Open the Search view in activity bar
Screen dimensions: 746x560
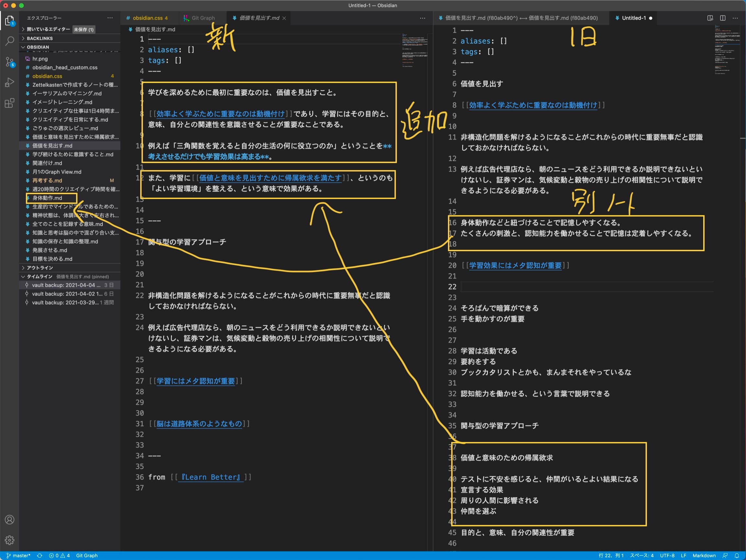(9, 41)
